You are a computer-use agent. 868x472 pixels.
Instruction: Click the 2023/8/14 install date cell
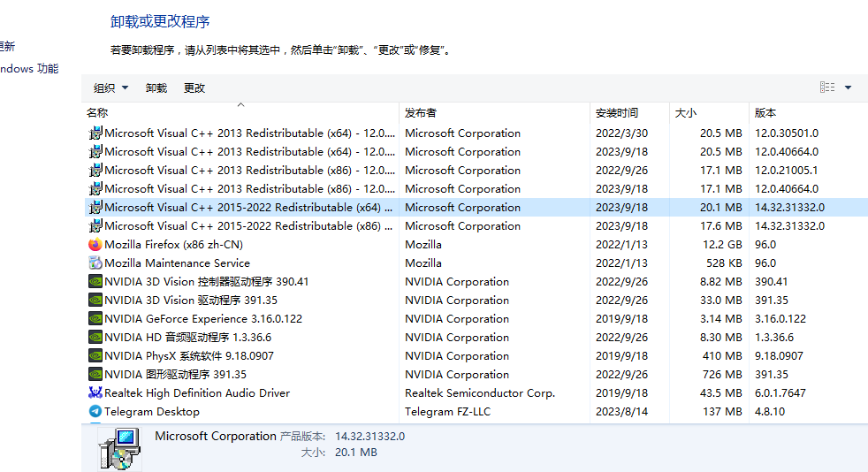[x=621, y=412]
